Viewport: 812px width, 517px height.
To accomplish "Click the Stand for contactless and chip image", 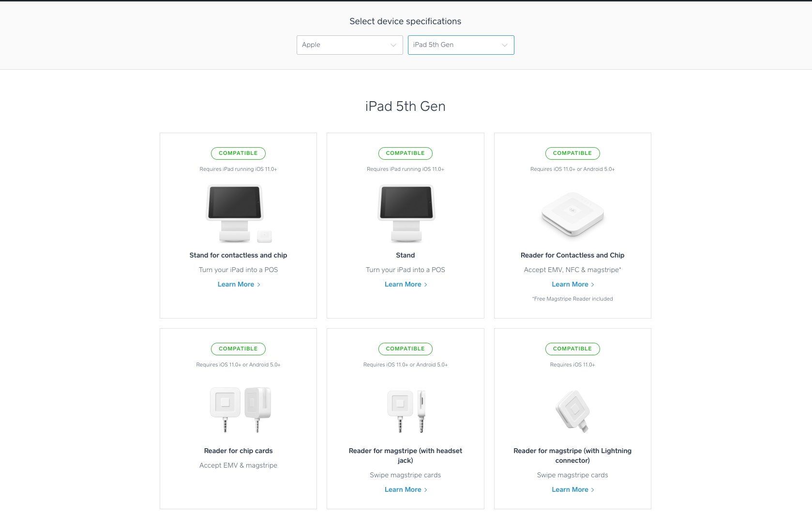I will coord(238,213).
